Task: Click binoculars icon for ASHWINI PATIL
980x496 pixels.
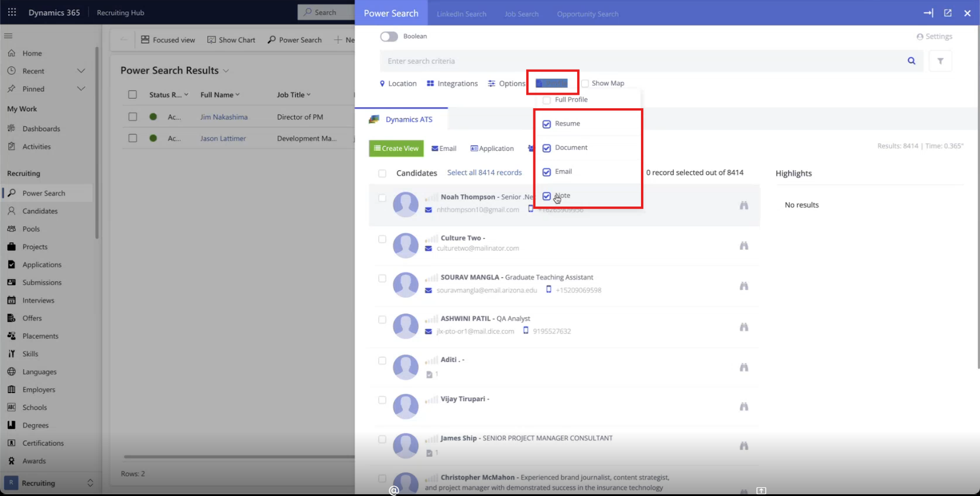Action: point(744,327)
